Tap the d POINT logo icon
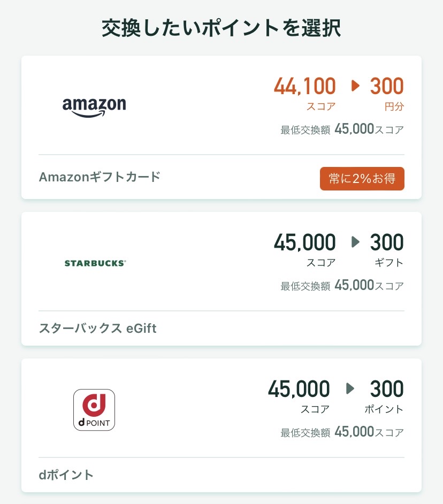The image size is (443, 504). pos(94,410)
